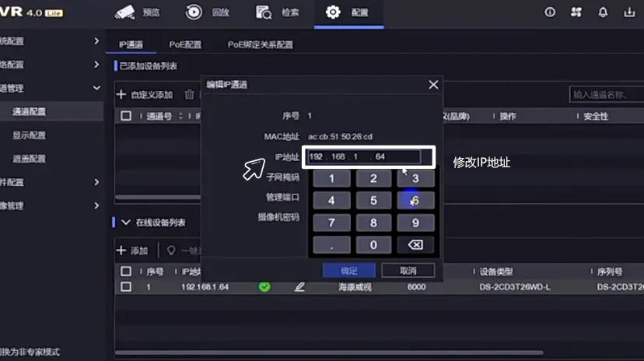Collapse the 通道管理 sidebar chevron
Viewport: 644px width, 361px height.
pyautogui.click(x=96, y=88)
